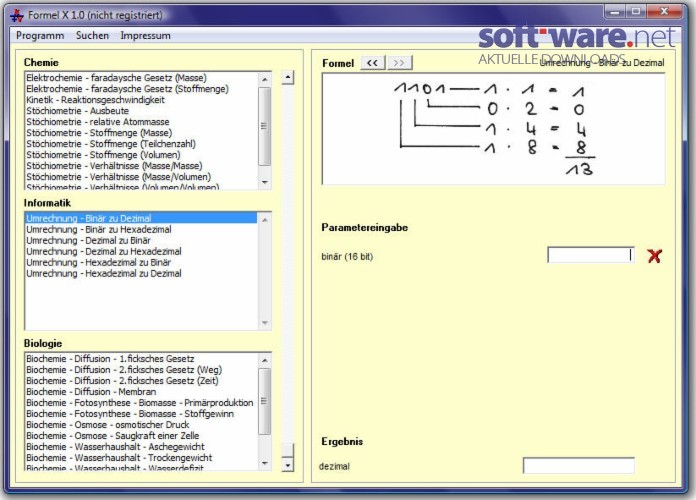Screen dimensions: 696x500
Task: Click the dezimal result field
Action: coord(579,465)
